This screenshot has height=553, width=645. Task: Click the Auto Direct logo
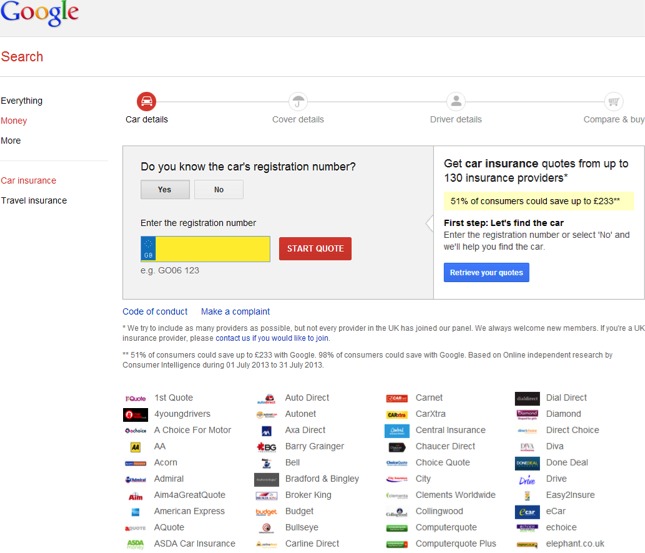pyautogui.click(x=266, y=399)
